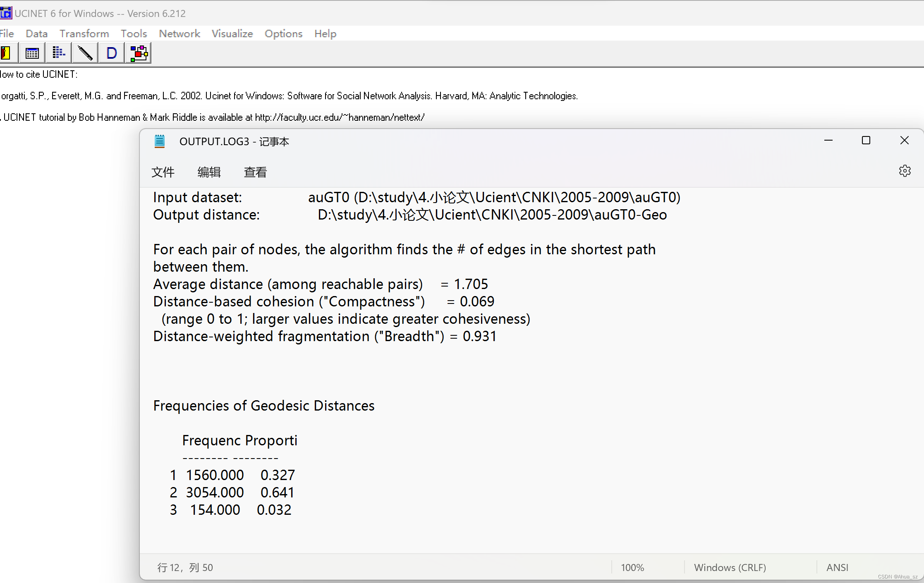This screenshot has width=924, height=583.
Task: Click the Notepad app icon in title bar
Action: (160, 141)
